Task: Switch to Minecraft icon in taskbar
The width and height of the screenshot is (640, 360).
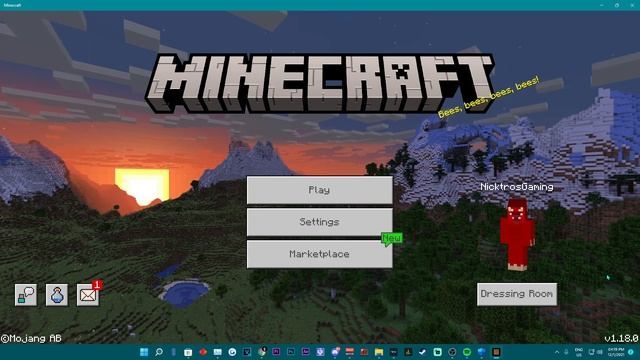Action: [x=496, y=352]
